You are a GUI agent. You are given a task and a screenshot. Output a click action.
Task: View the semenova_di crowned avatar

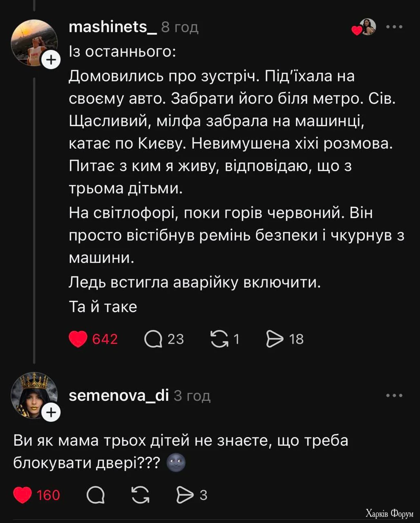[x=34, y=394]
